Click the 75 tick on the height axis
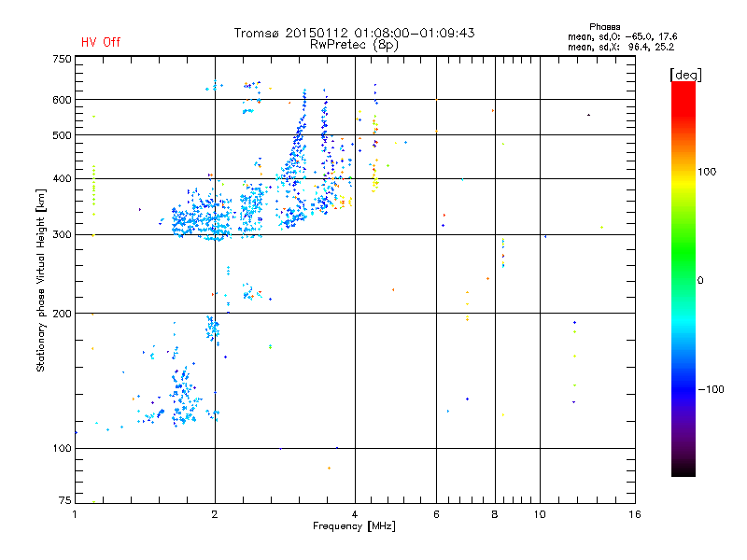747x560 pixels. click(64, 501)
